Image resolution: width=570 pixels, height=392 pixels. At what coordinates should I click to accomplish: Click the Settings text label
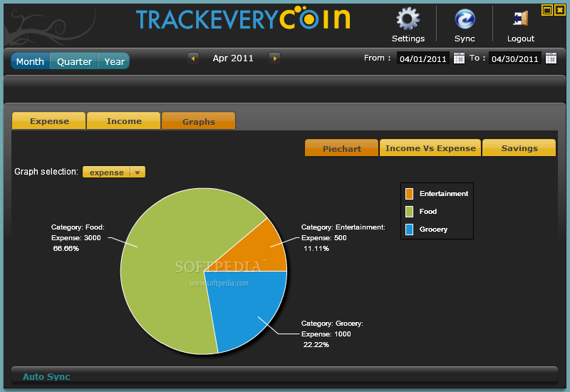tap(408, 38)
